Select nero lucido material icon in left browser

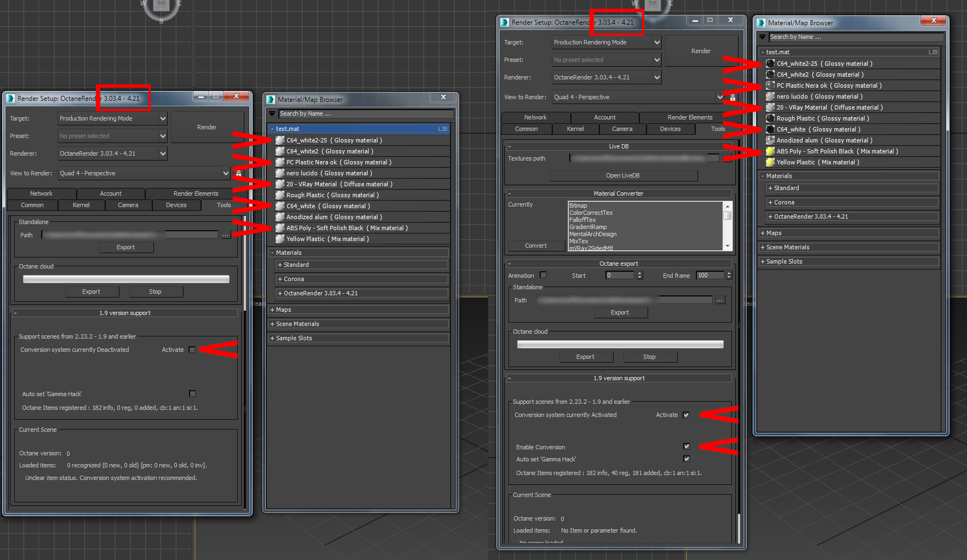coord(280,173)
